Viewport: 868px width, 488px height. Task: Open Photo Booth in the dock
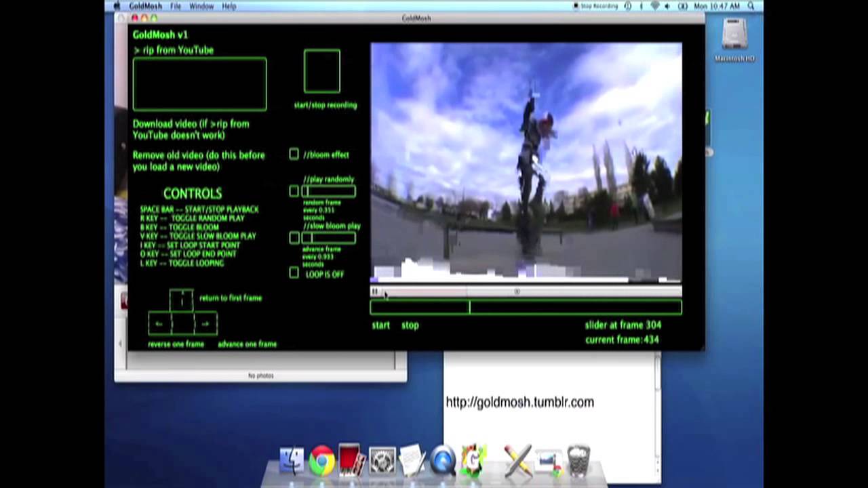[x=351, y=460]
